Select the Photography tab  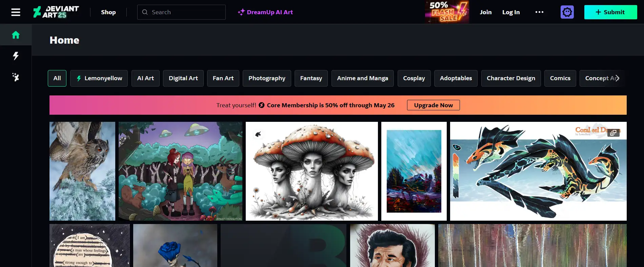click(x=267, y=78)
